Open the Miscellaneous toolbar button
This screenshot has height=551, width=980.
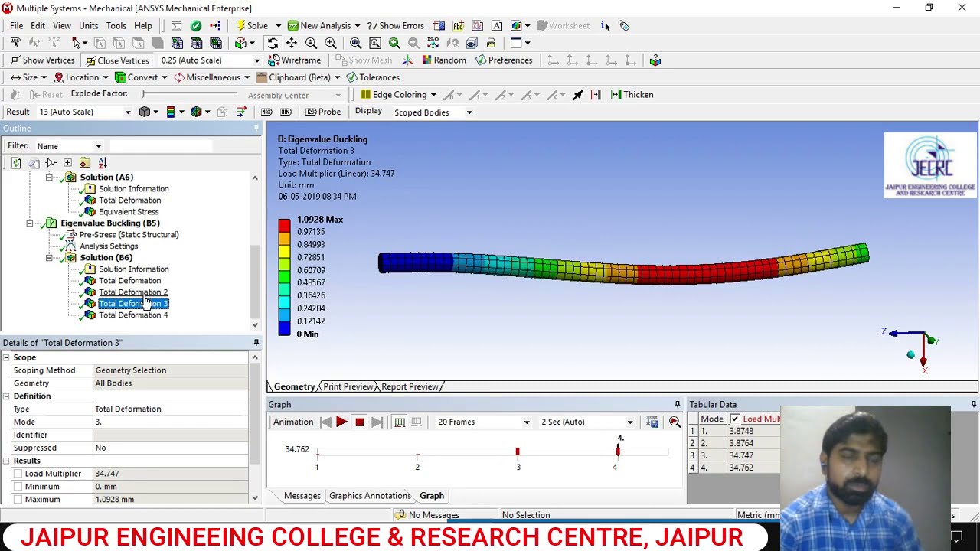click(212, 77)
